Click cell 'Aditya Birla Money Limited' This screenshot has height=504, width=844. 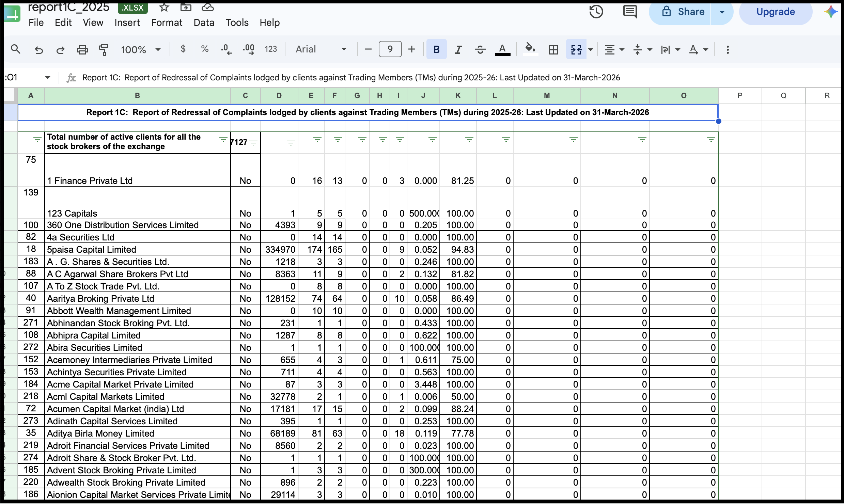(138, 434)
